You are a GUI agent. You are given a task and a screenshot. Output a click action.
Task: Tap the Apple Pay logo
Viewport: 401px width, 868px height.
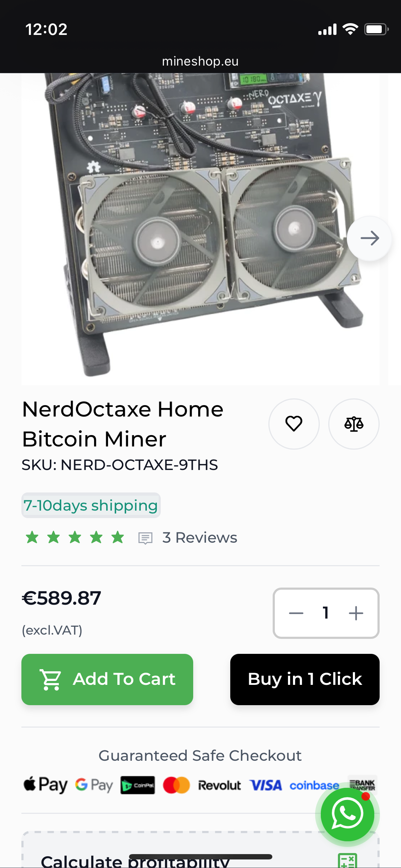(x=46, y=785)
